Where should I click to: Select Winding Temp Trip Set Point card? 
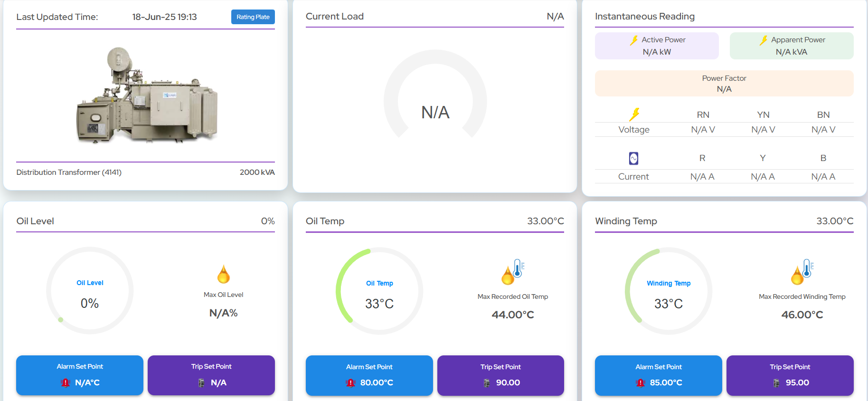[790, 375]
